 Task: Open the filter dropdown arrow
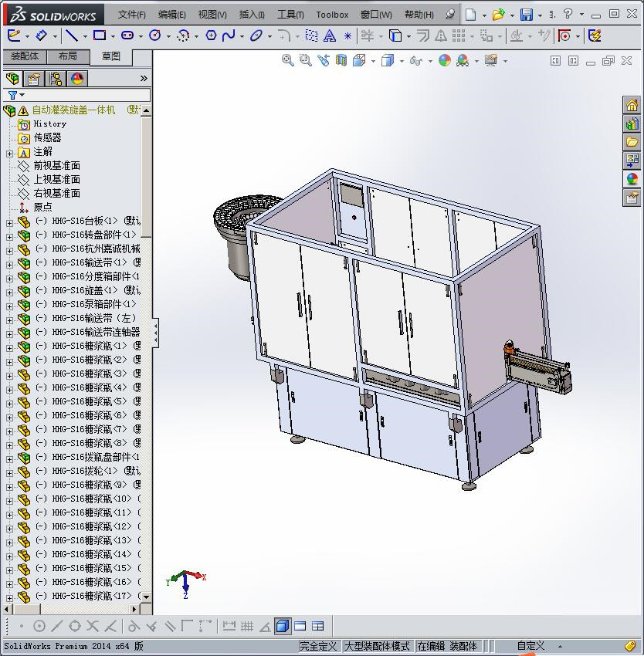tap(22, 95)
